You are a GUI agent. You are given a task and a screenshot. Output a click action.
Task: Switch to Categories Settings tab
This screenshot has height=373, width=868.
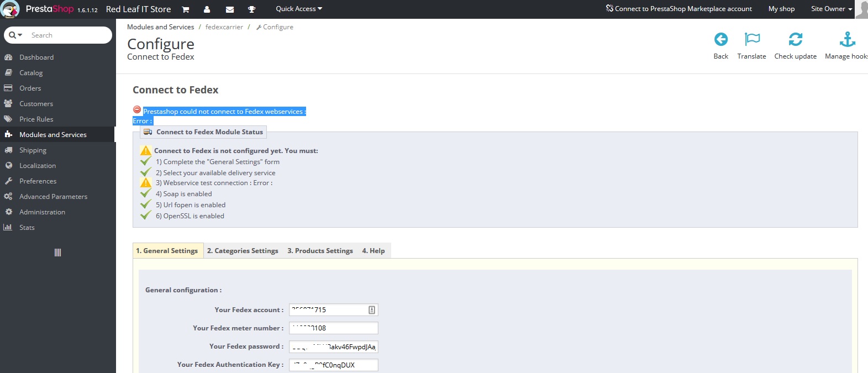pos(243,251)
